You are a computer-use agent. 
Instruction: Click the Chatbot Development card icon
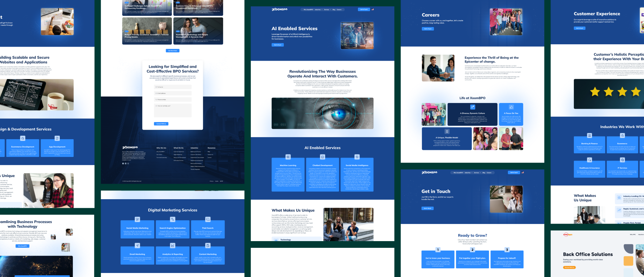(x=323, y=157)
